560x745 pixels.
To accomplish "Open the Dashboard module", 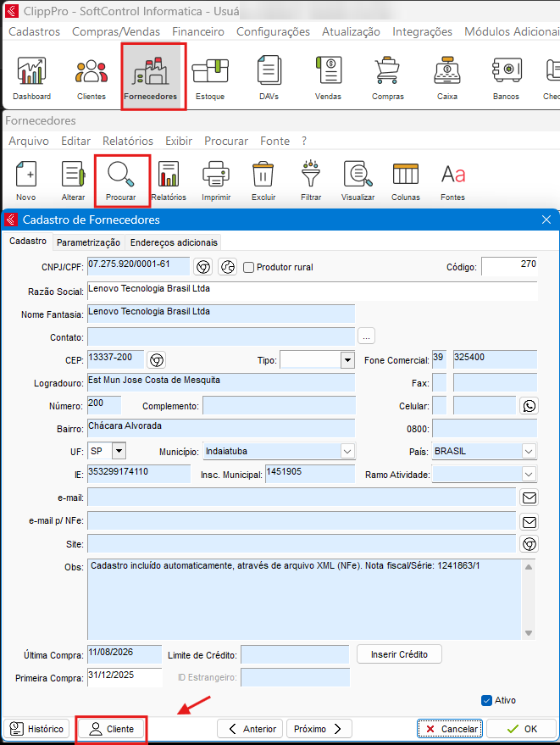I will click(x=32, y=78).
